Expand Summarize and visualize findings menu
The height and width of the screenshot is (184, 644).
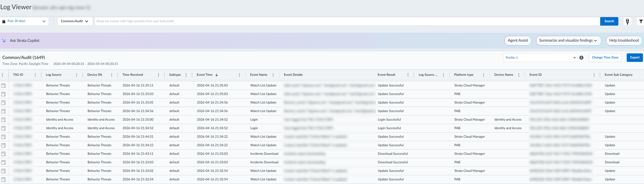coord(568,41)
